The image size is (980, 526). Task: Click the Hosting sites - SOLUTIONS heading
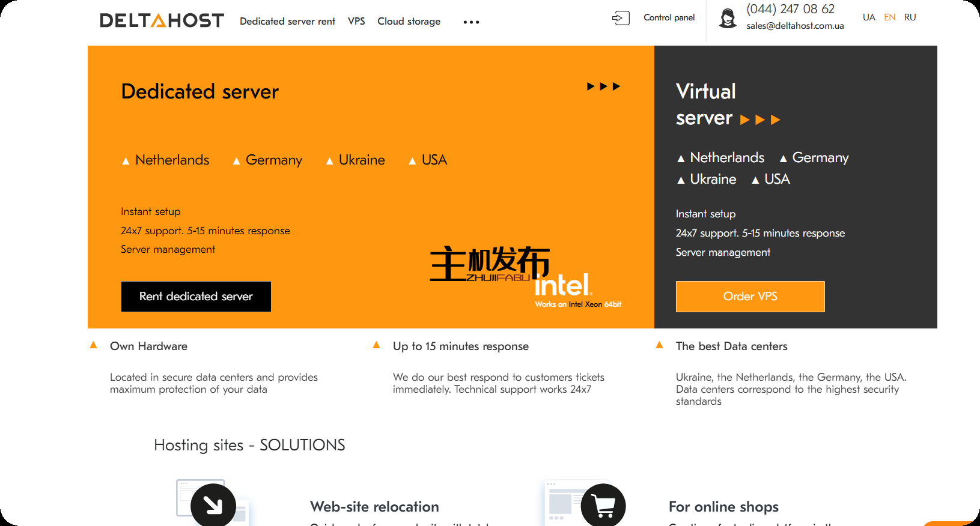click(249, 445)
